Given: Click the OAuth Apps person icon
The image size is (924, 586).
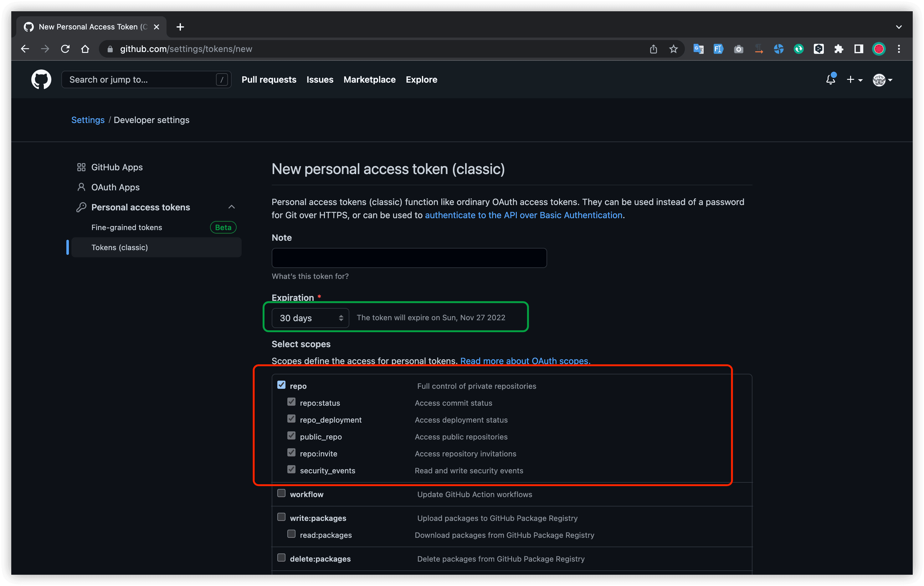Looking at the screenshot, I should [81, 187].
